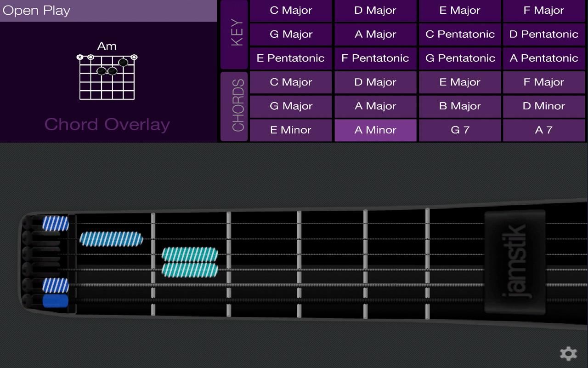Pick the D Major chord

(375, 82)
